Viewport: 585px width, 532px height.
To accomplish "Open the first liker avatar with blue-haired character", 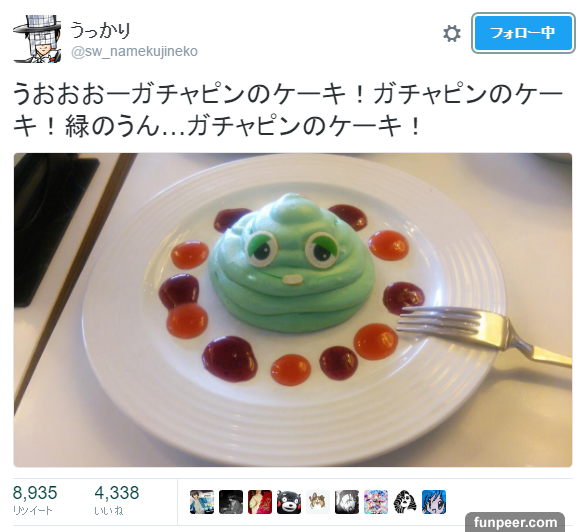I will pos(202,502).
